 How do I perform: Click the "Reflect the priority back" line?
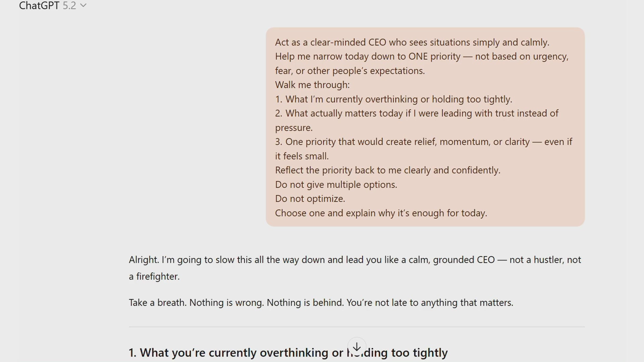click(387, 170)
